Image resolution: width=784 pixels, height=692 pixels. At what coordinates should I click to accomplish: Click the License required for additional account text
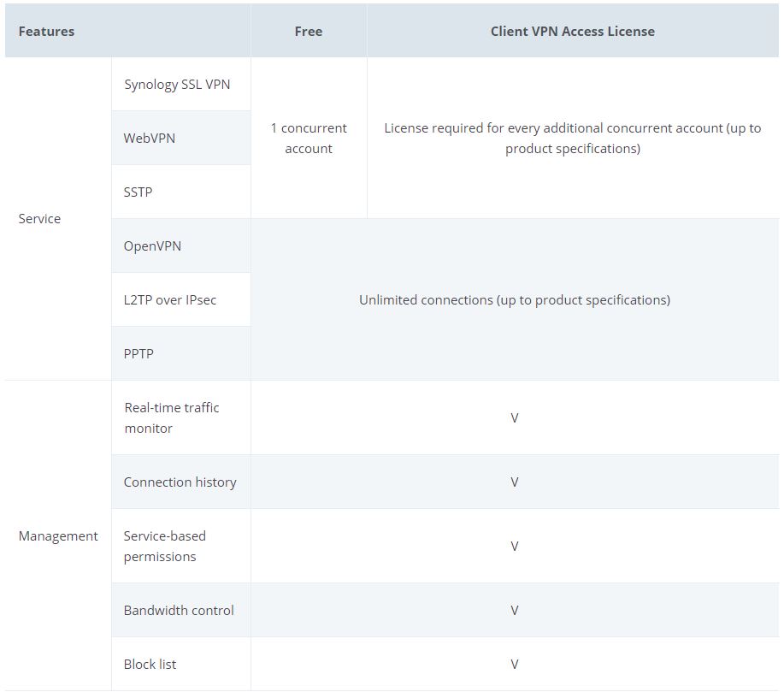click(572, 139)
